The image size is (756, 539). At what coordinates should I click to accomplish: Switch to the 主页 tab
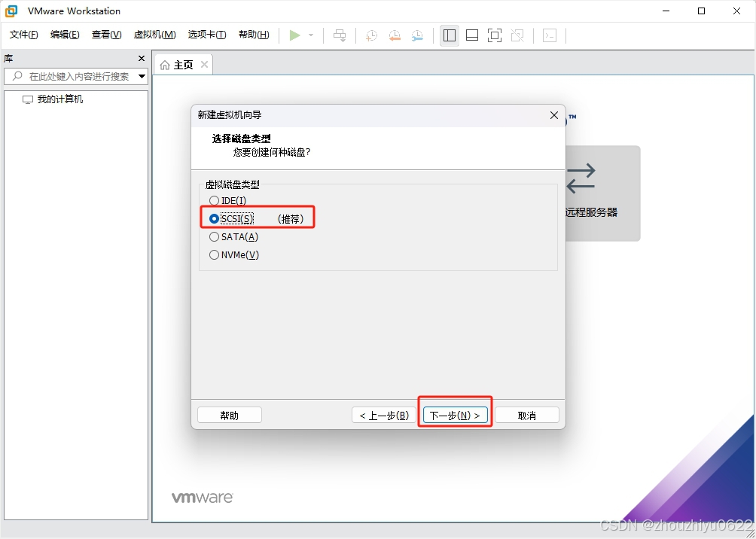coord(183,65)
